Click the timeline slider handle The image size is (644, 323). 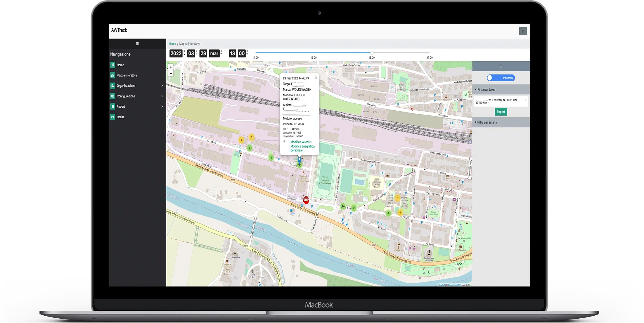(x=372, y=53)
